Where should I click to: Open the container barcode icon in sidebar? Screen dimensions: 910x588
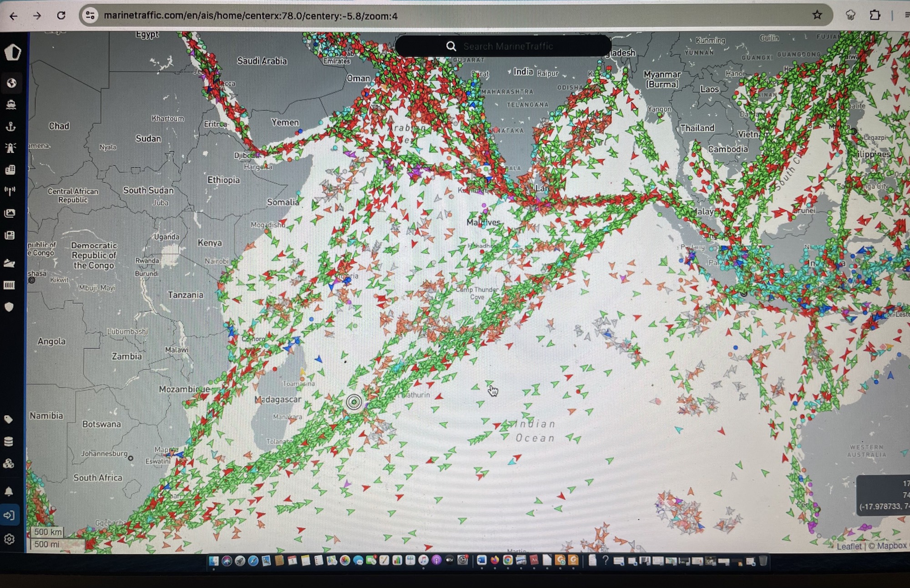pos(9,285)
